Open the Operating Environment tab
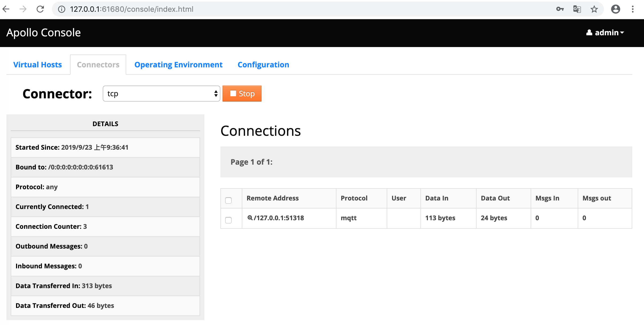This screenshot has width=644, height=325. click(x=178, y=65)
